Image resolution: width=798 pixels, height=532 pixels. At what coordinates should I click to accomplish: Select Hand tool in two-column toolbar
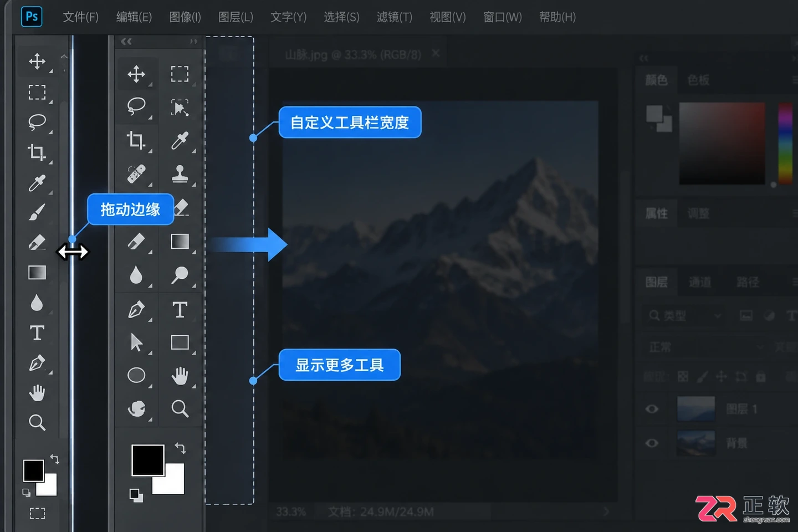pyautogui.click(x=180, y=376)
